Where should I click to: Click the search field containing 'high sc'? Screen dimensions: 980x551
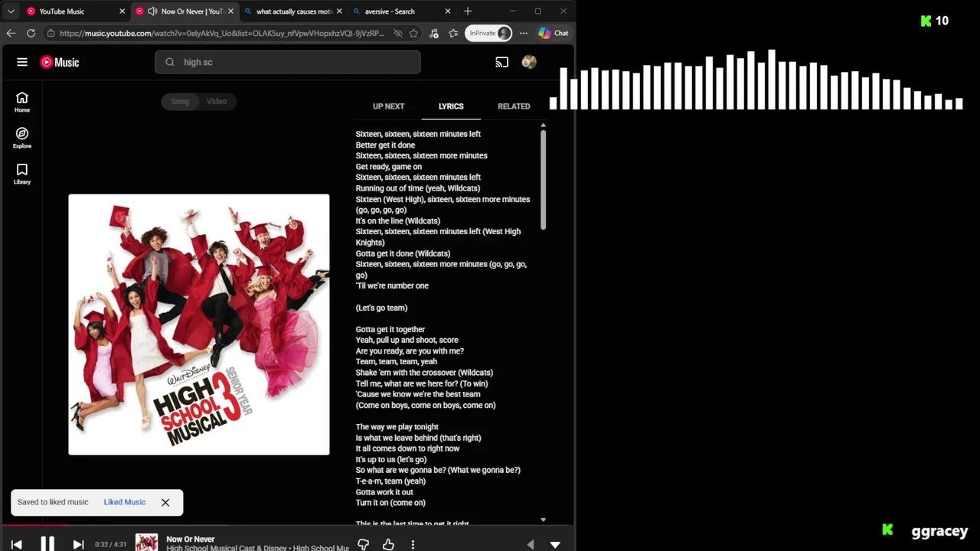(288, 62)
